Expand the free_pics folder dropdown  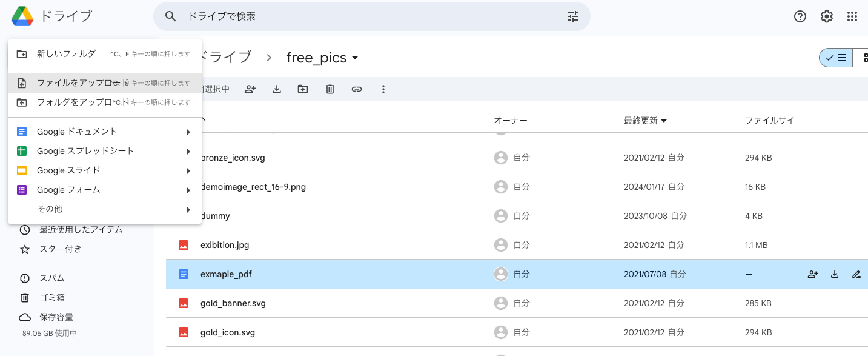click(x=355, y=58)
